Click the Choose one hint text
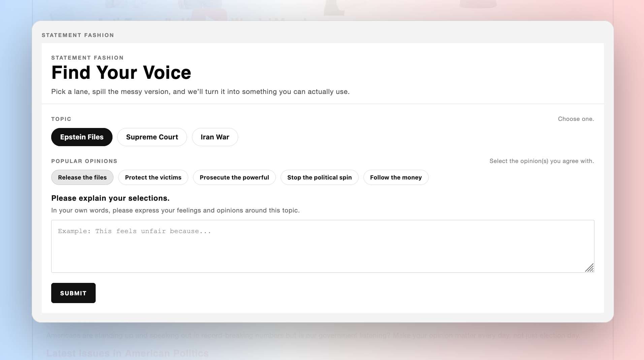 point(576,119)
